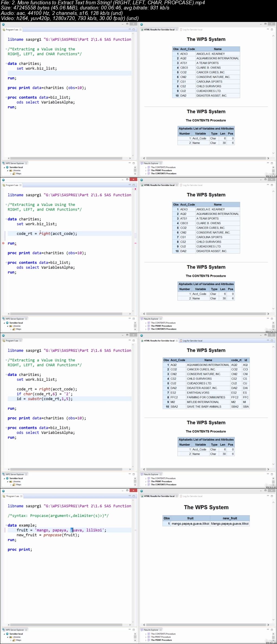Click results horizontal scrollbar in propcase frame

[x=206, y=625]
